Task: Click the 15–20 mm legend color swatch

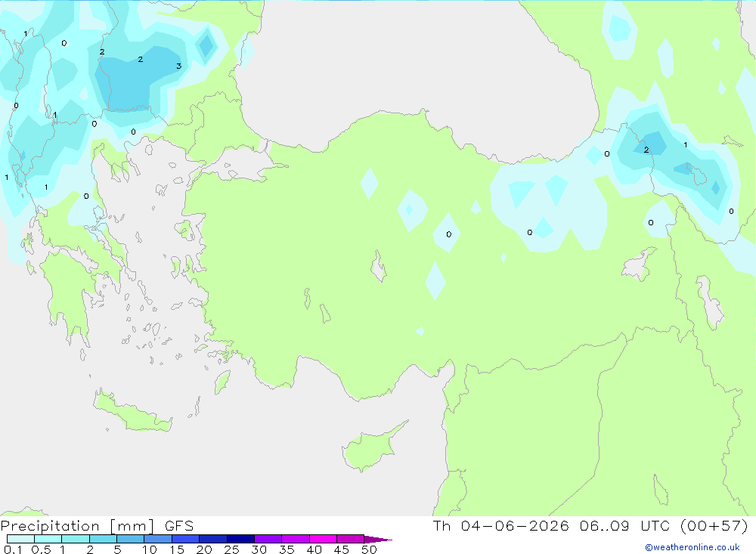Action: (x=186, y=539)
